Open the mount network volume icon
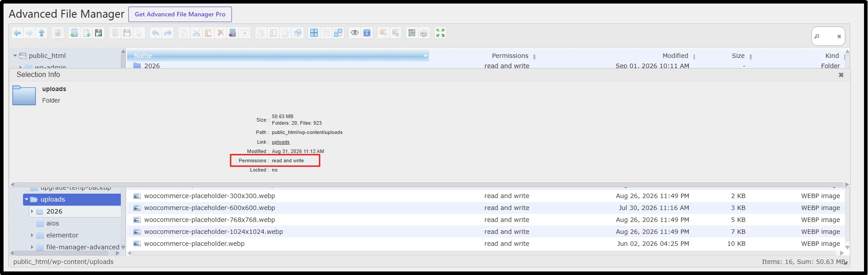 click(58, 33)
